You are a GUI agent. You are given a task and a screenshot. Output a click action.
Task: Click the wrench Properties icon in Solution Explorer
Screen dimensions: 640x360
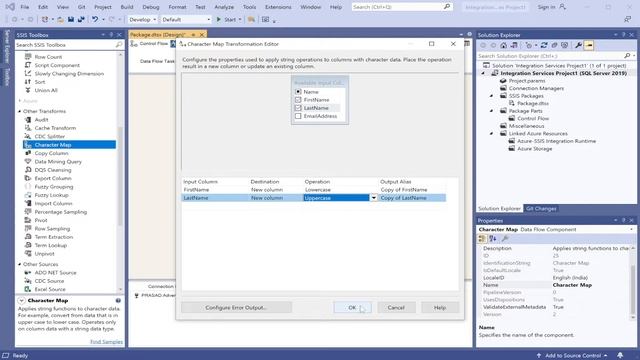click(x=578, y=45)
